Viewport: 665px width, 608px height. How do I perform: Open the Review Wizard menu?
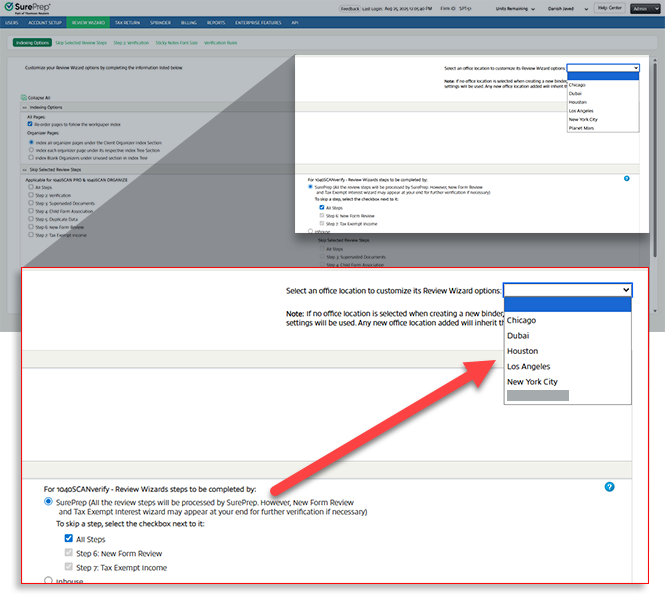tap(88, 22)
